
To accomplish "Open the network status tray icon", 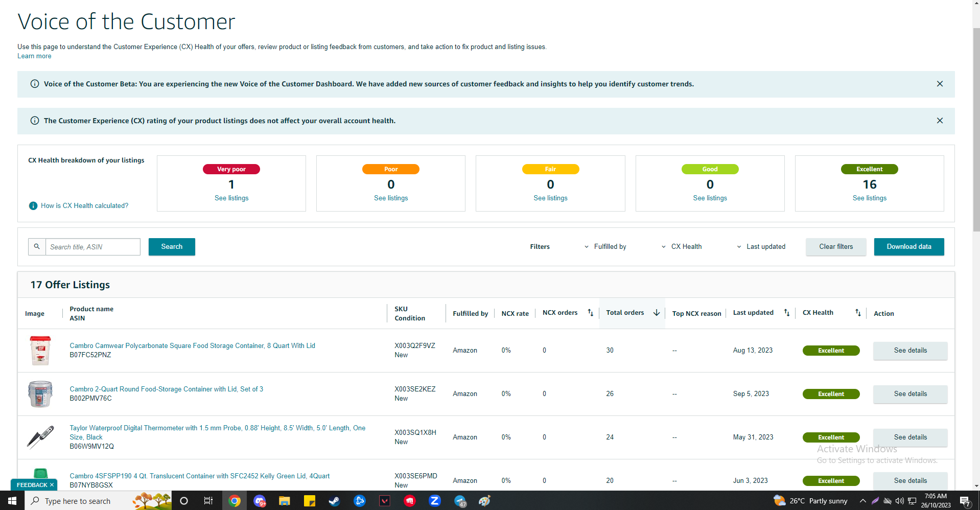I will [912, 501].
